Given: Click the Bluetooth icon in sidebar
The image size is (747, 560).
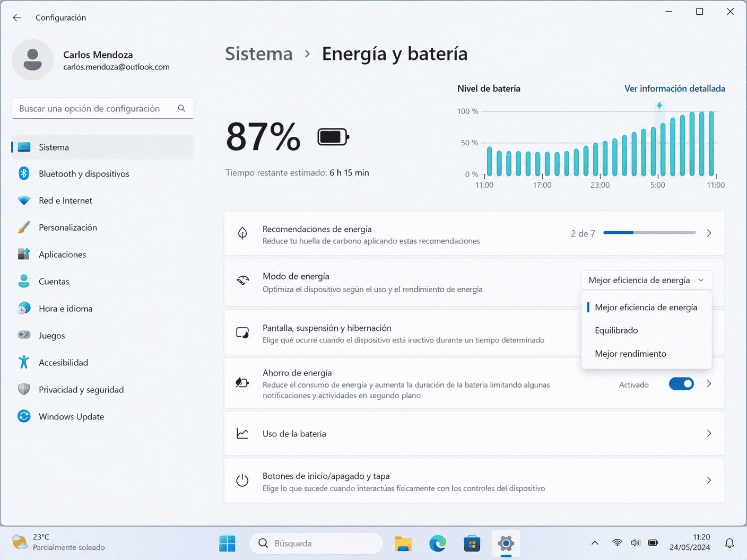Looking at the screenshot, I should 24,173.
